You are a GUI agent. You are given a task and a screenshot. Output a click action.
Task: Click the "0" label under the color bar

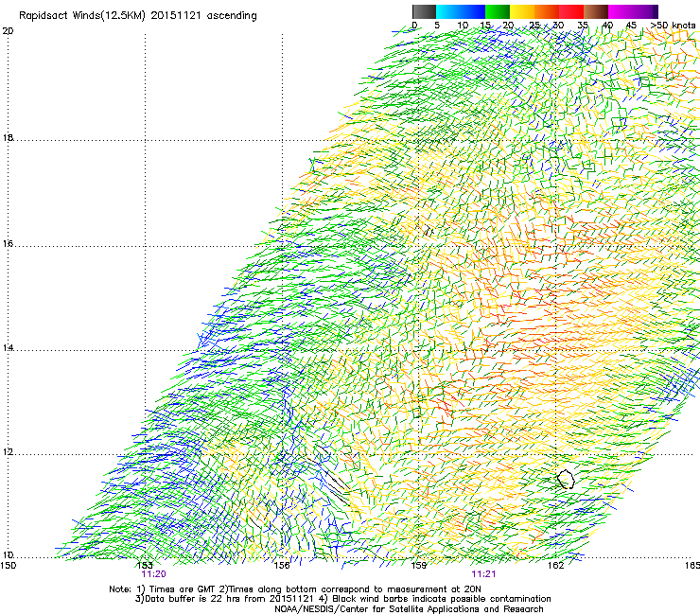tap(414, 26)
